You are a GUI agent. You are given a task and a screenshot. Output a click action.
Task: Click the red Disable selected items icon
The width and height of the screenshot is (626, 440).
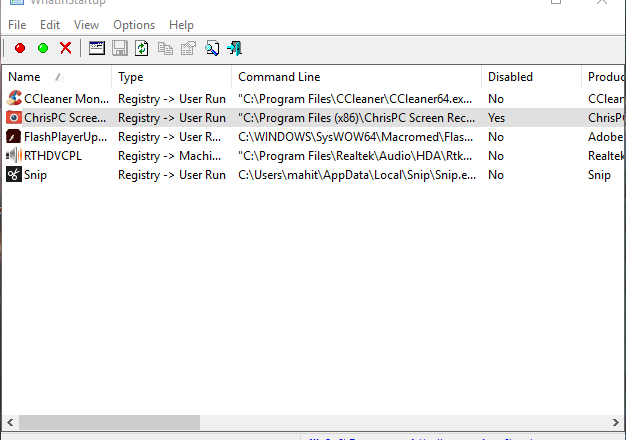(20, 48)
